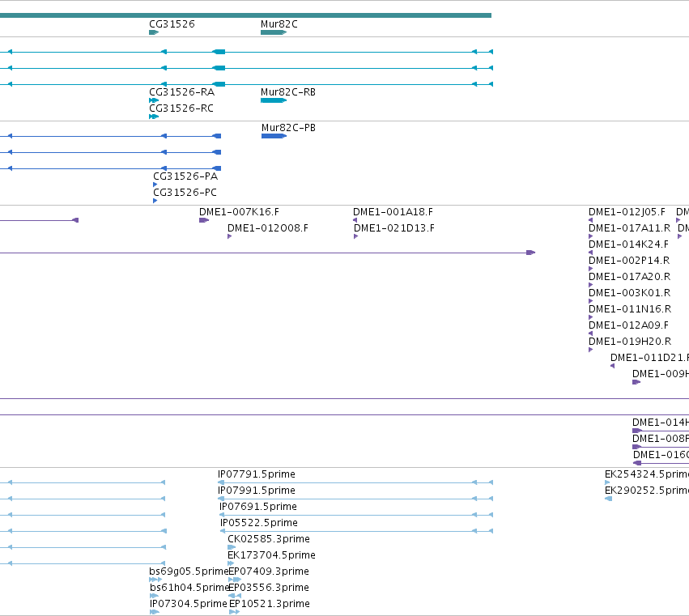Select the EP03556.3prime EST label
Screen dimensions: 689x616
pyautogui.click(x=269, y=588)
